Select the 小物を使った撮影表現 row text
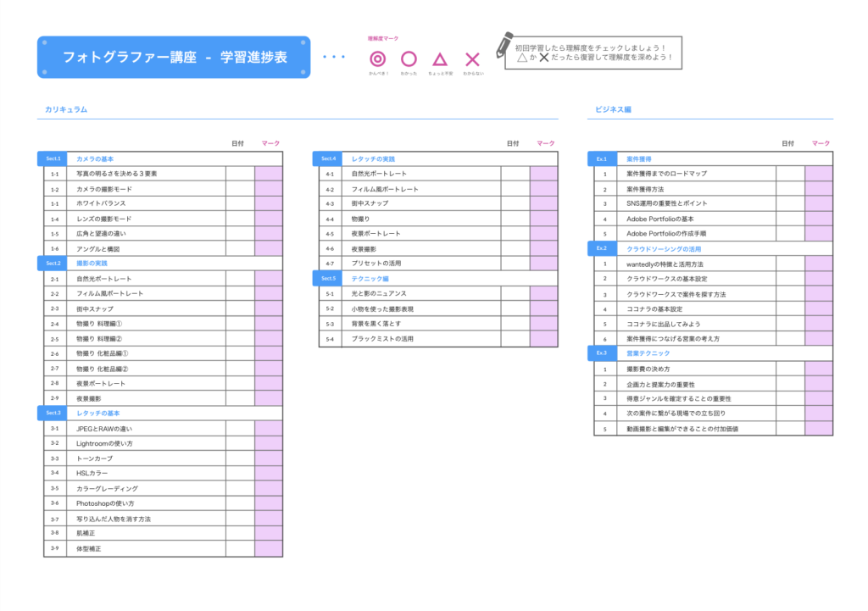Viewport: 868px width, 611px height. pyautogui.click(x=382, y=308)
